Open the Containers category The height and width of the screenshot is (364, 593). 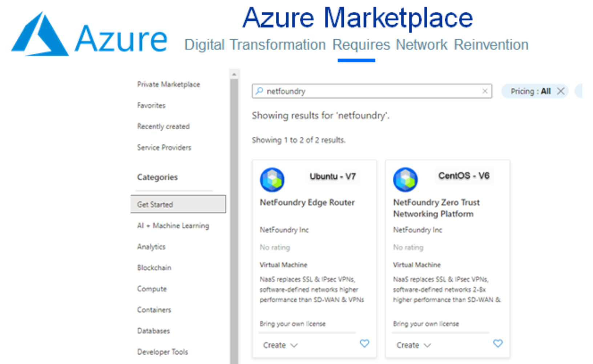[x=154, y=310]
